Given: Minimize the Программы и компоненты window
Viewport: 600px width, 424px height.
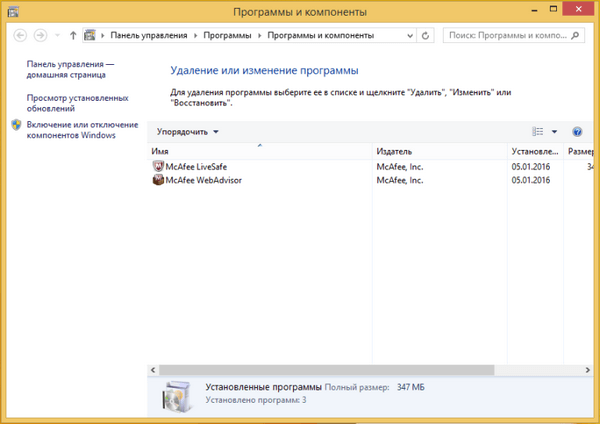Looking at the screenshot, I should tap(535, 10).
